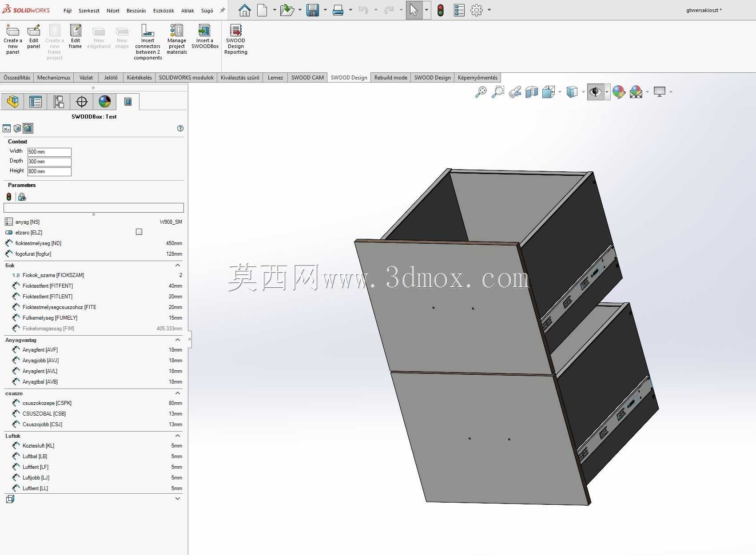Screen dimensions: 756x555
Task: Click the Depth input field
Action: (49, 162)
